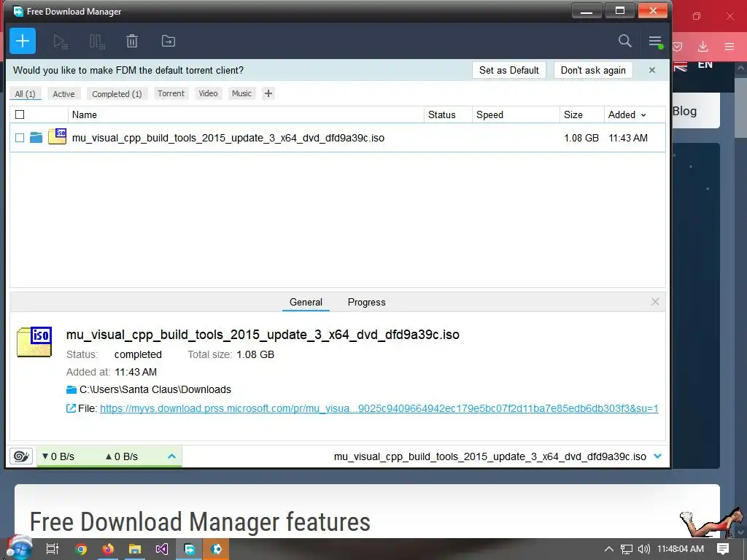
Task: Switch to the All (1) filter
Action: pyautogui.click(x=26, y=94)
